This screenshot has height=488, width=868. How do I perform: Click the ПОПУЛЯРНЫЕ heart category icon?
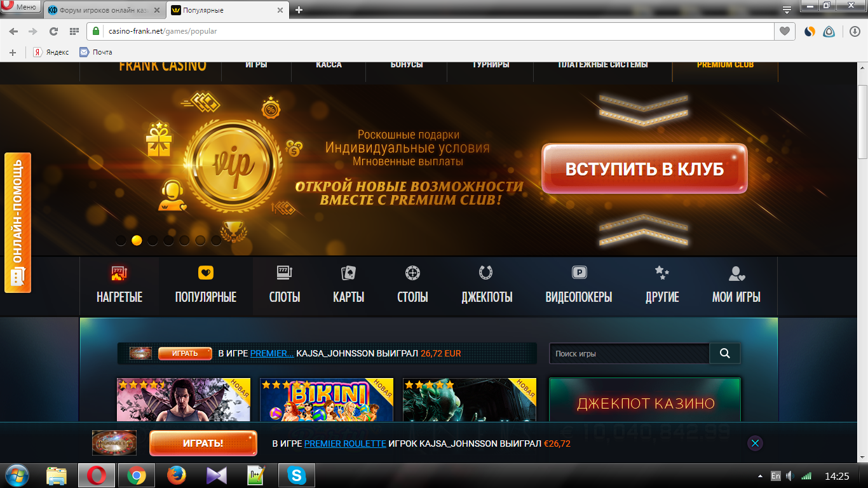click(x=206, y=273)
